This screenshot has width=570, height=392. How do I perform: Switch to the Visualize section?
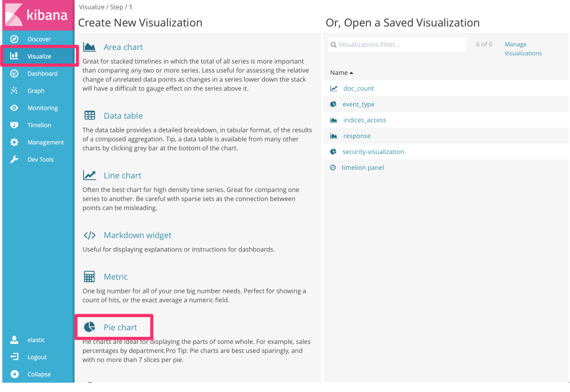(x=36, y=56)
